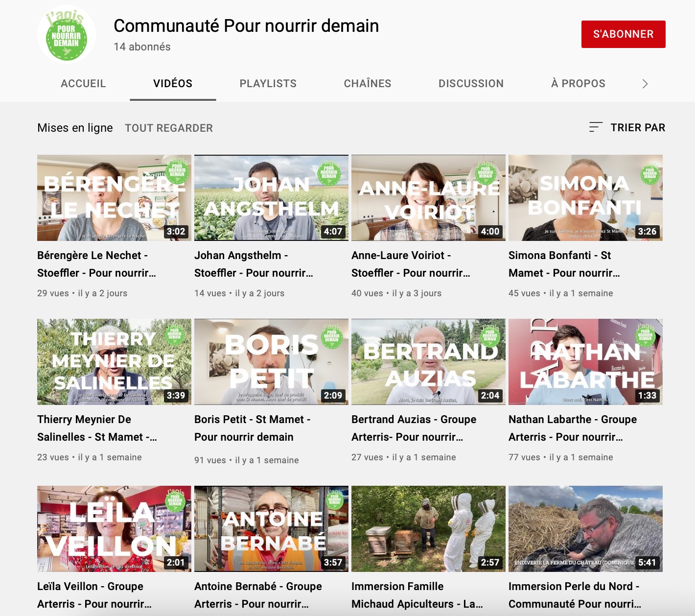Click the Pour Nourrir Demain channel avatar

(x=66, y=35)
